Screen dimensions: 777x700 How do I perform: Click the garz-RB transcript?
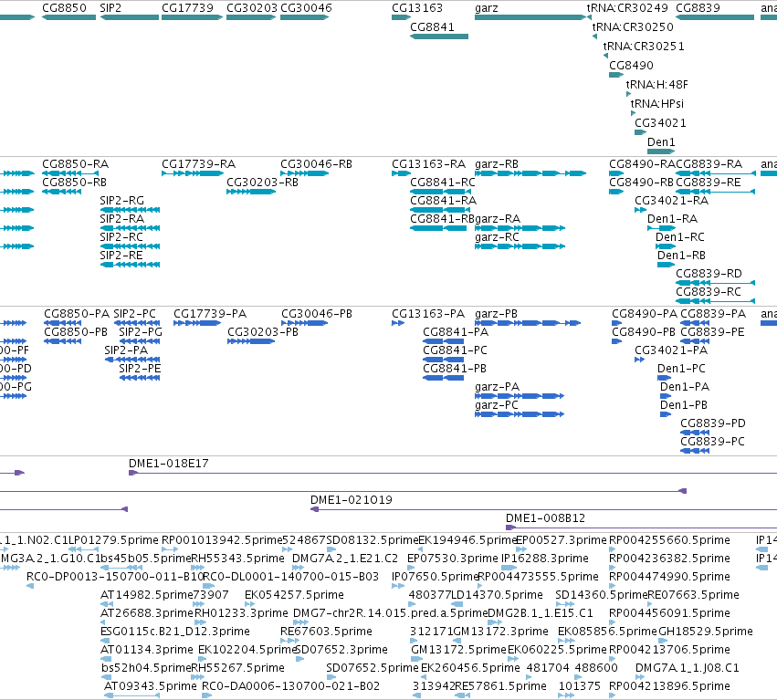pos(530,173)
